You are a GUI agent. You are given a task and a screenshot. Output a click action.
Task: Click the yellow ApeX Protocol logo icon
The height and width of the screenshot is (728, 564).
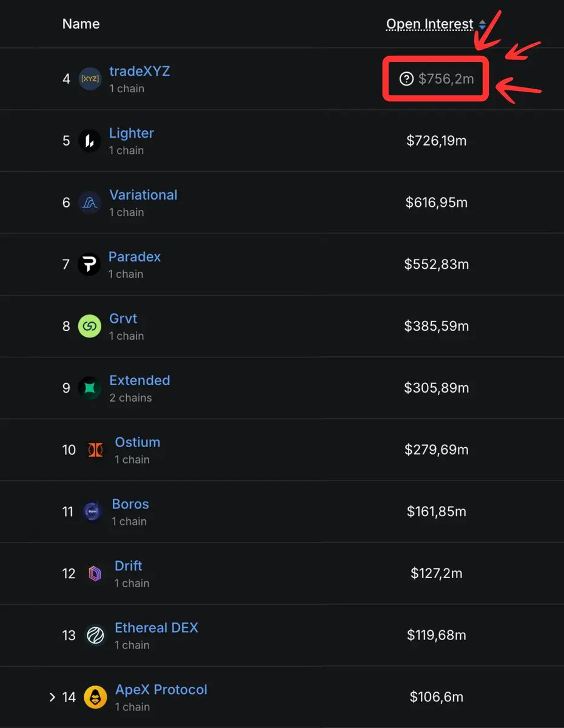[95, 698]
